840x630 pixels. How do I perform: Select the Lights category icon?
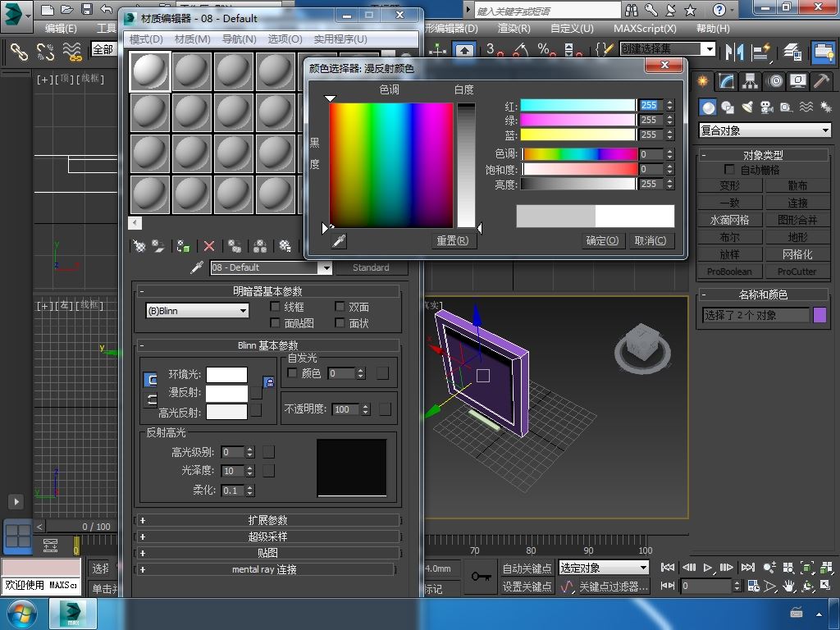click(x=747, y=107)
